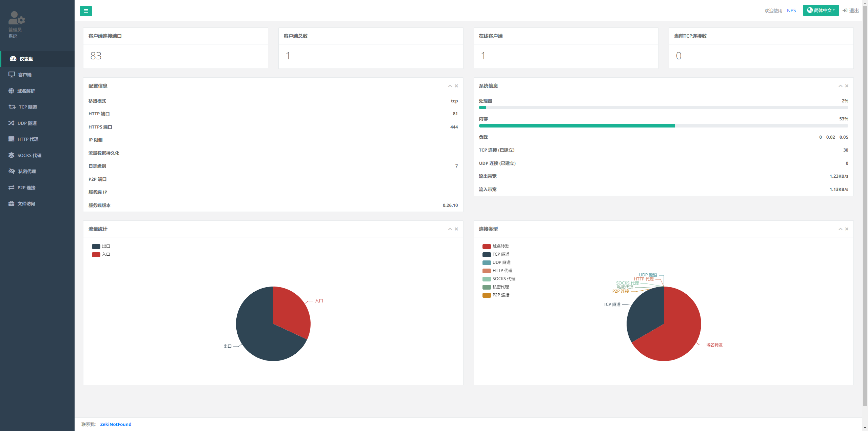Toggle 出口 legend in traffic chart

coord(101,246)
